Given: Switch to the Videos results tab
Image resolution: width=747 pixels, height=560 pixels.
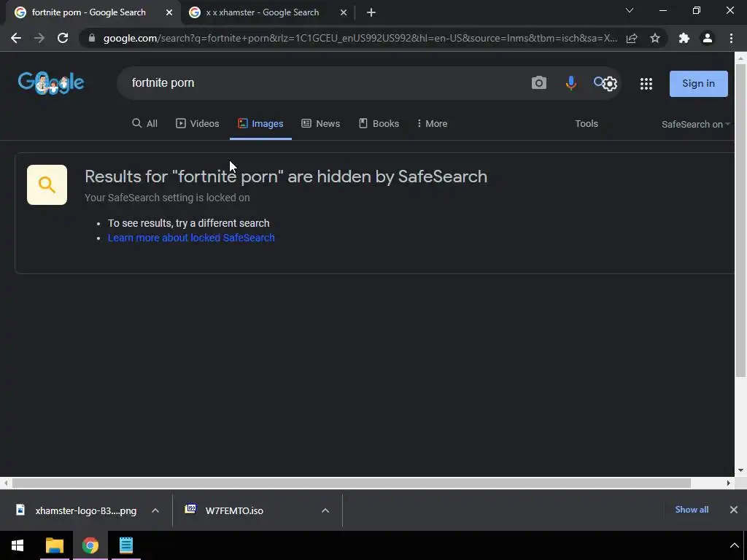Looking at the screenshot, I should 197,123.
